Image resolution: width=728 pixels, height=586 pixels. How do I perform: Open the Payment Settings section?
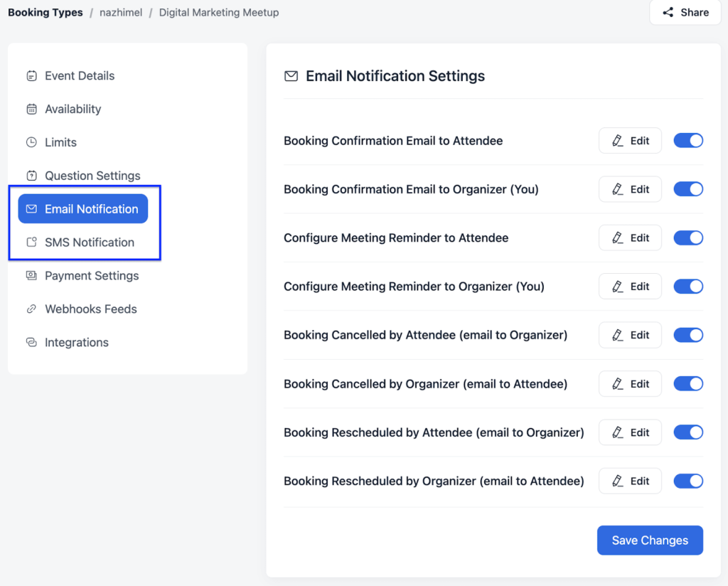point(91,276)
